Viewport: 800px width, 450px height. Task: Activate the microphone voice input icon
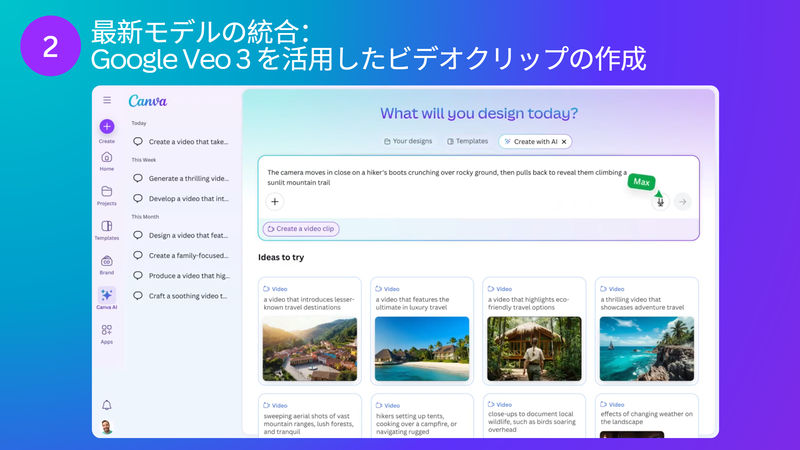point(660,202)
